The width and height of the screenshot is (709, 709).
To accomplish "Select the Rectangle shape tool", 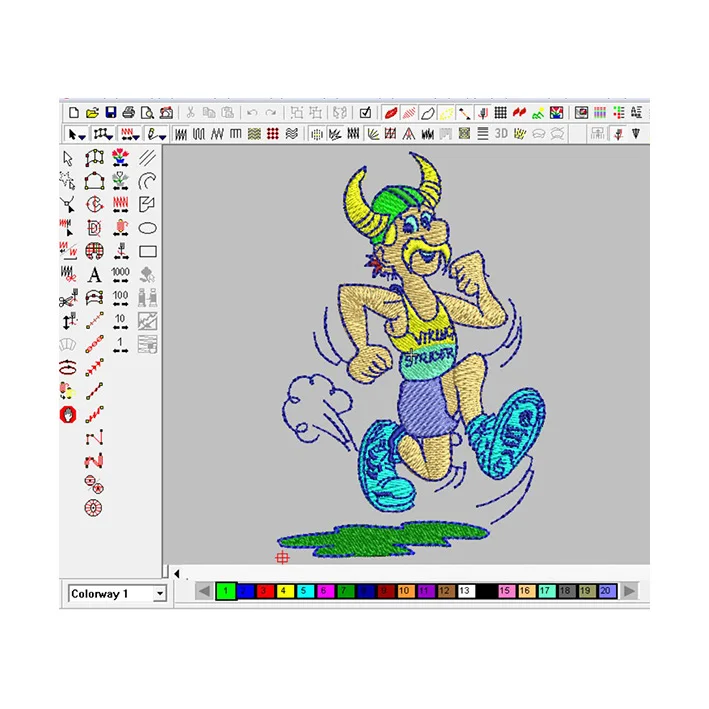I will [147, 251].
